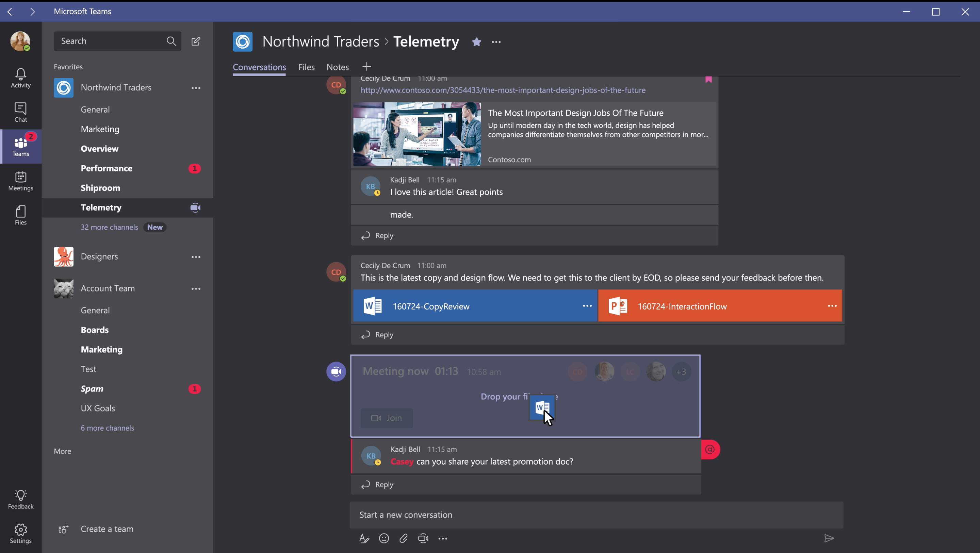
Task: Open Account Team options ellipsis
Action: coord(196,289)
